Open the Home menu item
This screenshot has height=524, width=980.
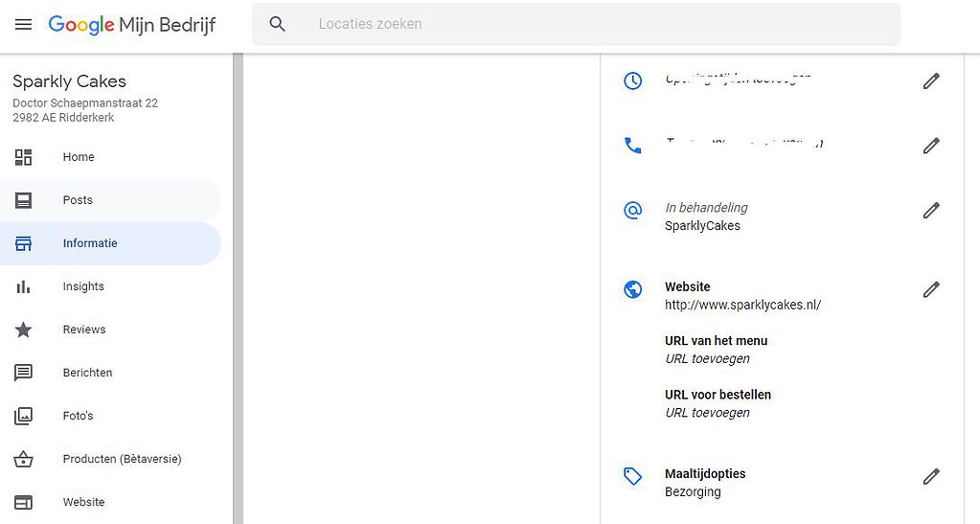110,157
